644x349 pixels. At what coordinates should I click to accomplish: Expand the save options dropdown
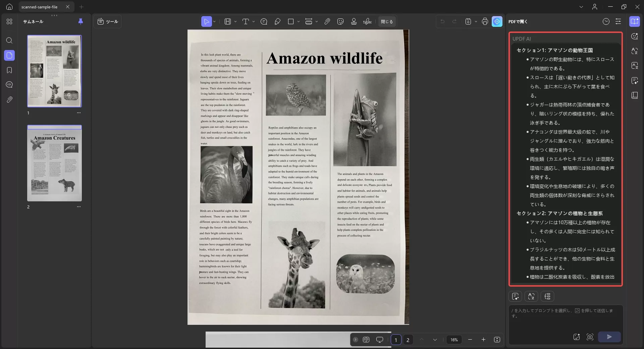point(476,21)
